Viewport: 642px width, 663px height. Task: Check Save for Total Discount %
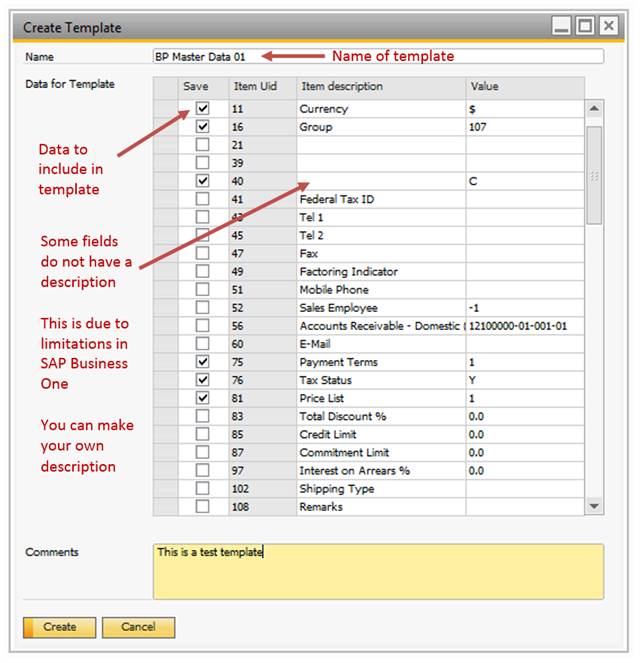click(203, 416)
